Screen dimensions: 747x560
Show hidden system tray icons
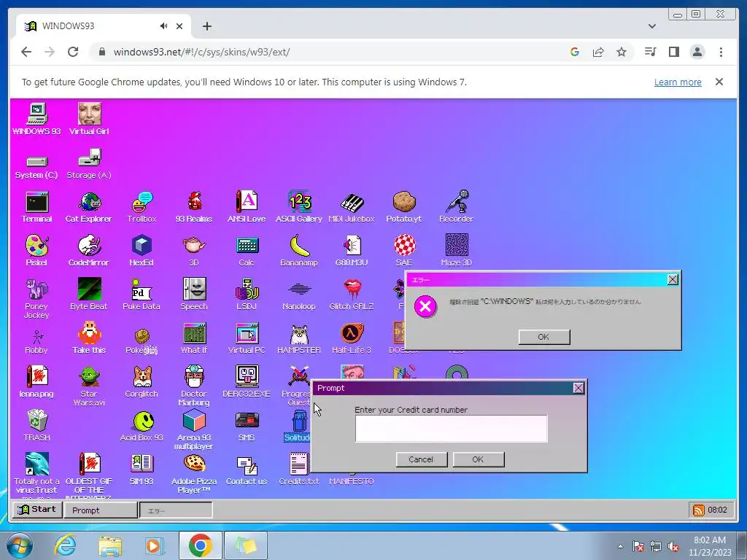(x=620, y=546)
